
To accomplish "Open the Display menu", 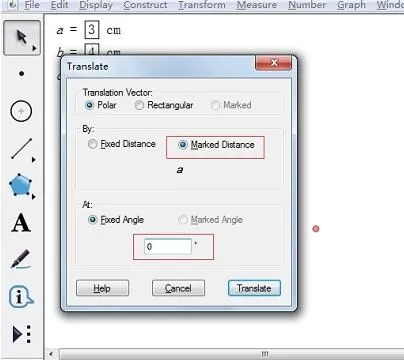I will [96, 5].
